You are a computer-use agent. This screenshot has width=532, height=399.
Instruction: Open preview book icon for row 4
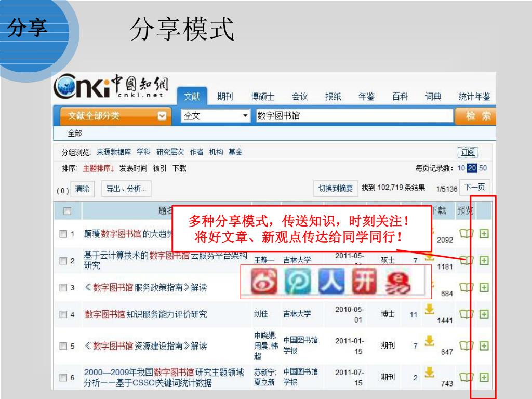click(x=466, y=314)
